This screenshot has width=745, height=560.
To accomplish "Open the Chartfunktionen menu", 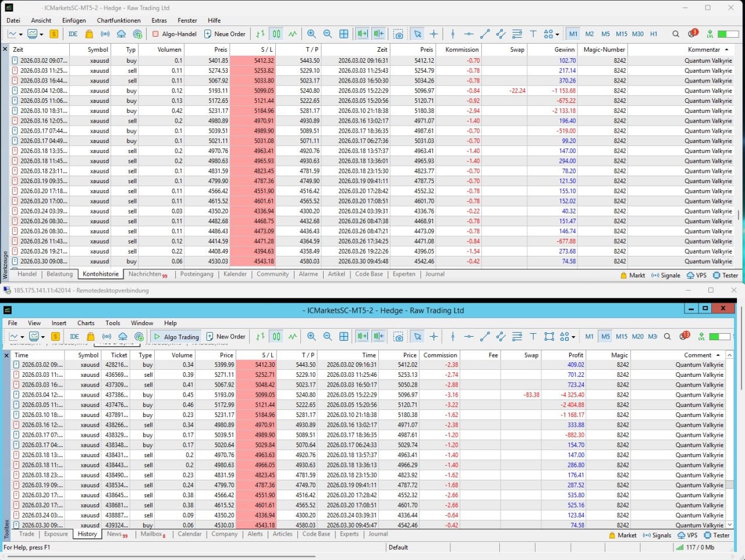I will tap(119, 20).
